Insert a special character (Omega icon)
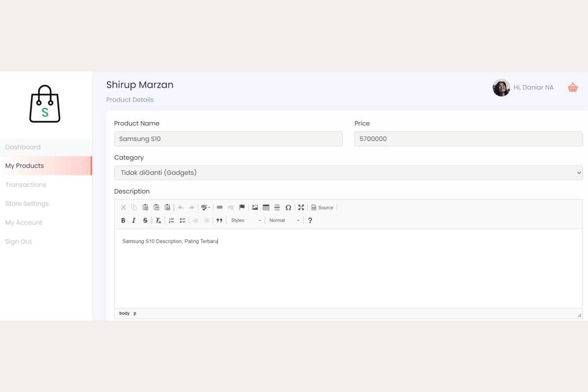The width and height of the screenshot is (588, 392). [x=288, y=208]
